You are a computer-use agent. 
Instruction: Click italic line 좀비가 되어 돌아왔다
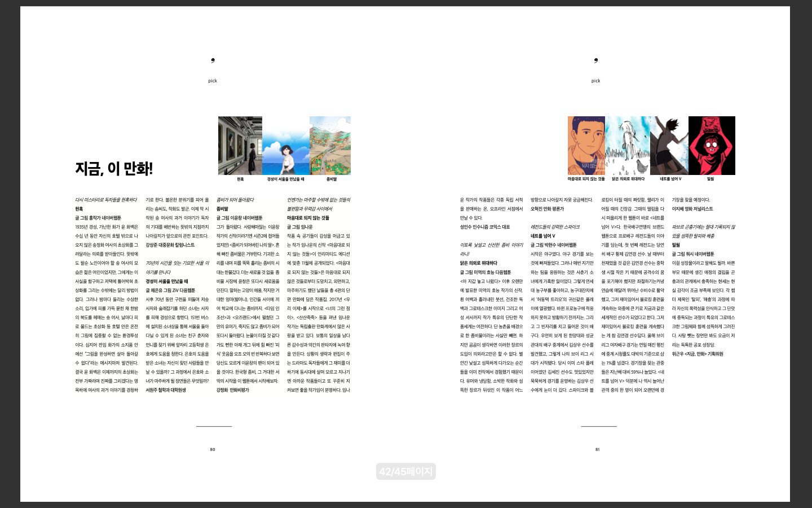point(235,200)
